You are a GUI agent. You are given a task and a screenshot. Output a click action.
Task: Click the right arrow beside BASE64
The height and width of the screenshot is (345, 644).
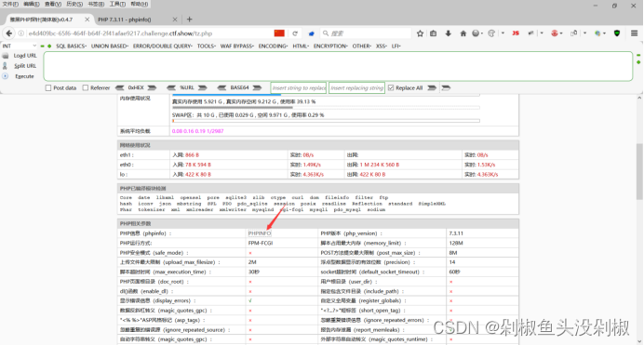point(257,87)
